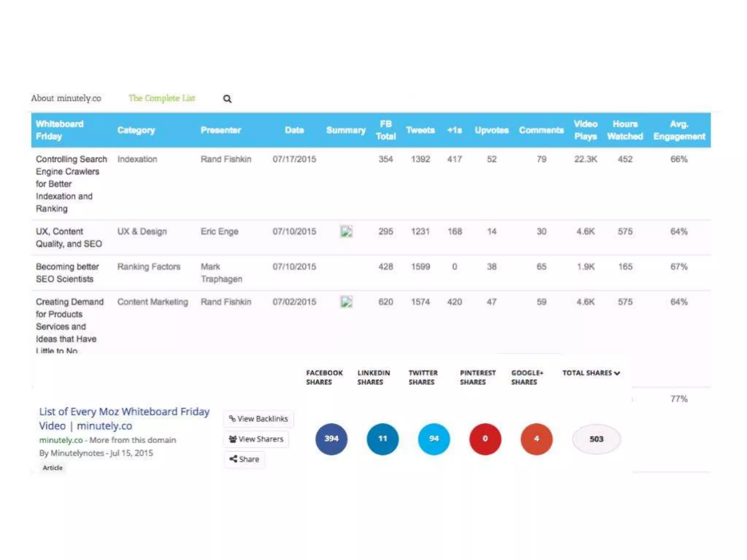Image resolution: width=747 pixels, height=560 pixels.
Task: Open summary image for Creating Demand row
Action: (346, 302)
